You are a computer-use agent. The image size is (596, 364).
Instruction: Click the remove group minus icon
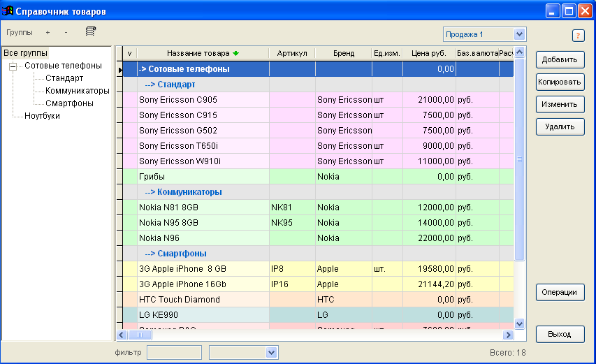click(x=66, y=33)
